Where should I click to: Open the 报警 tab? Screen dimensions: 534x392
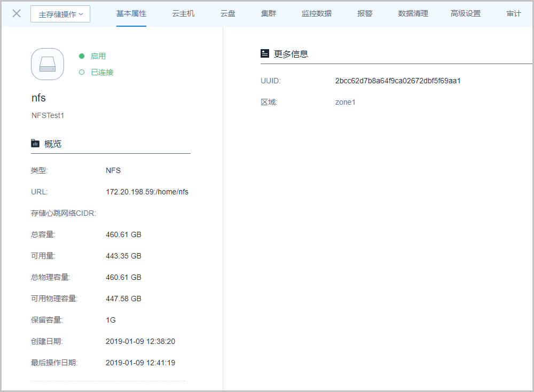(365, 13)
